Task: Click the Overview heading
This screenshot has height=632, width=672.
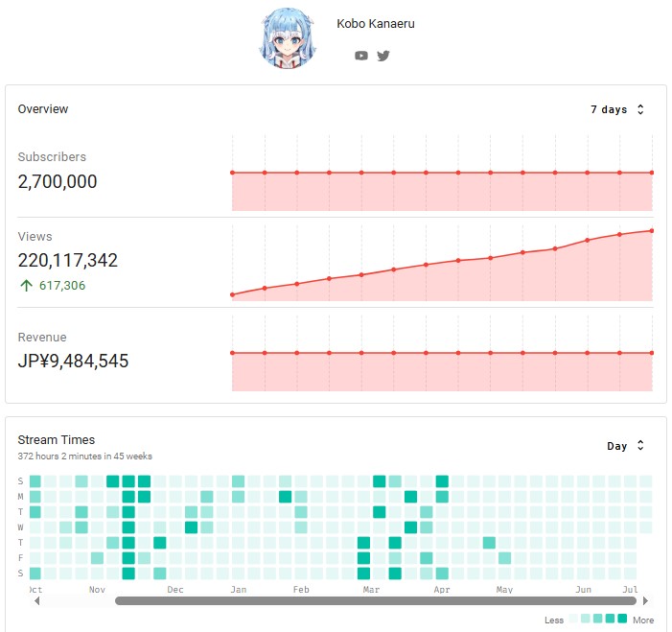Action: (x=43, y=109)
